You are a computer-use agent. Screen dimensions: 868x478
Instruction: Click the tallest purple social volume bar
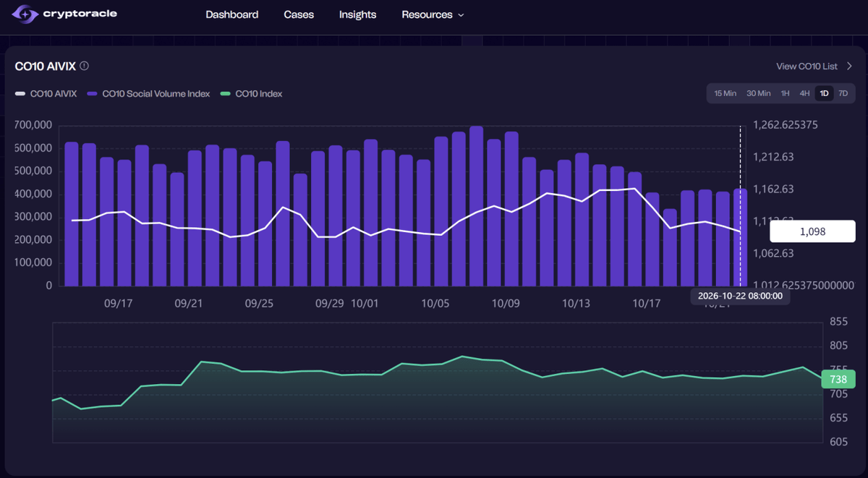coord(477,206)
